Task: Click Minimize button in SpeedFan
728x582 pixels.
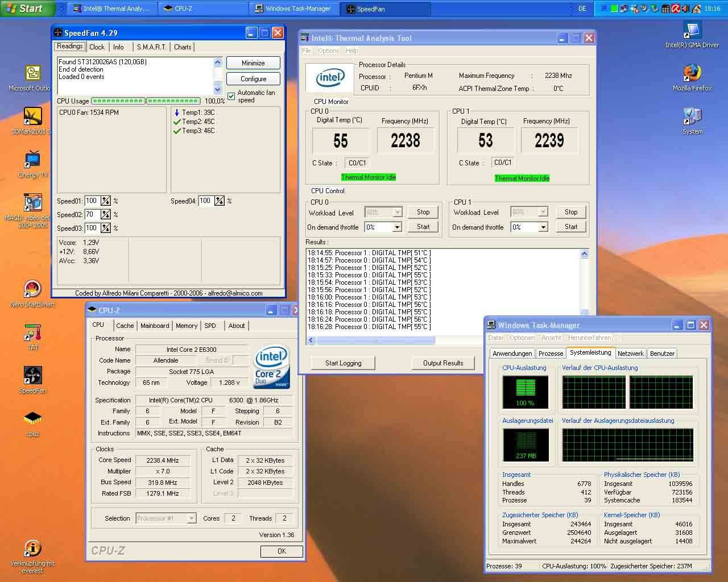Action: click(x=253, y=63)
